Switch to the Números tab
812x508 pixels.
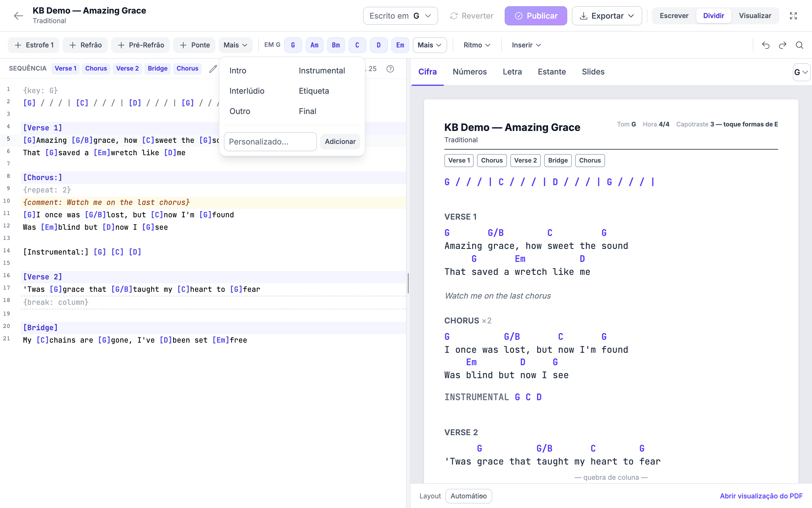pos(469,72)
